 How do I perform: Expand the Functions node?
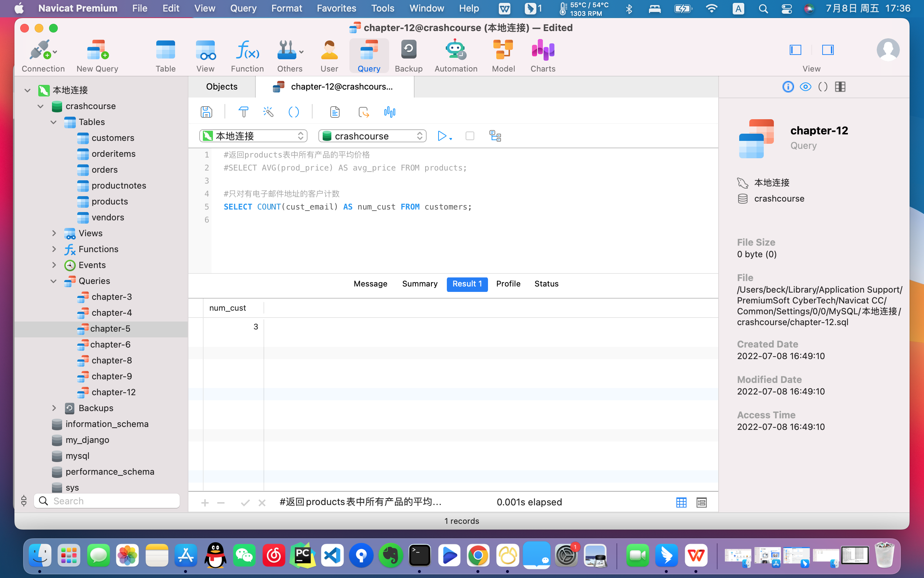tap(54, 249)
